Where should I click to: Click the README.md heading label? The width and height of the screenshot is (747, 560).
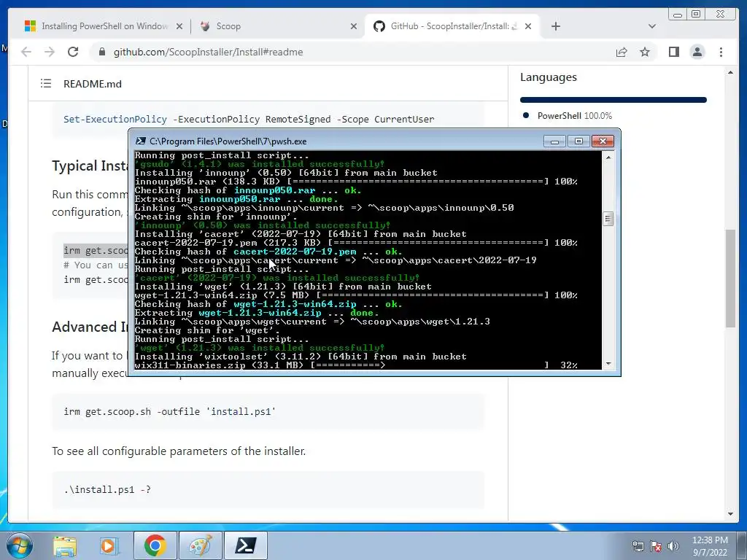[93, 84]
